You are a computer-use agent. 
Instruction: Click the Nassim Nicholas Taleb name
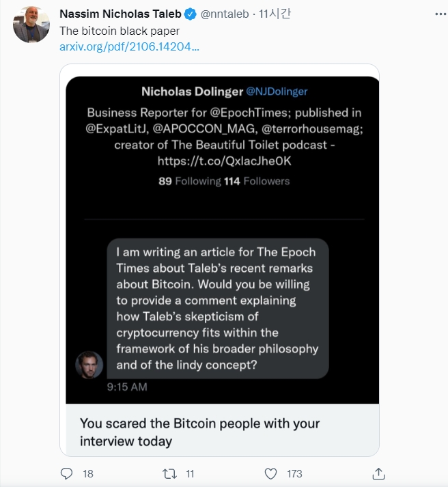tap(121, 15)
